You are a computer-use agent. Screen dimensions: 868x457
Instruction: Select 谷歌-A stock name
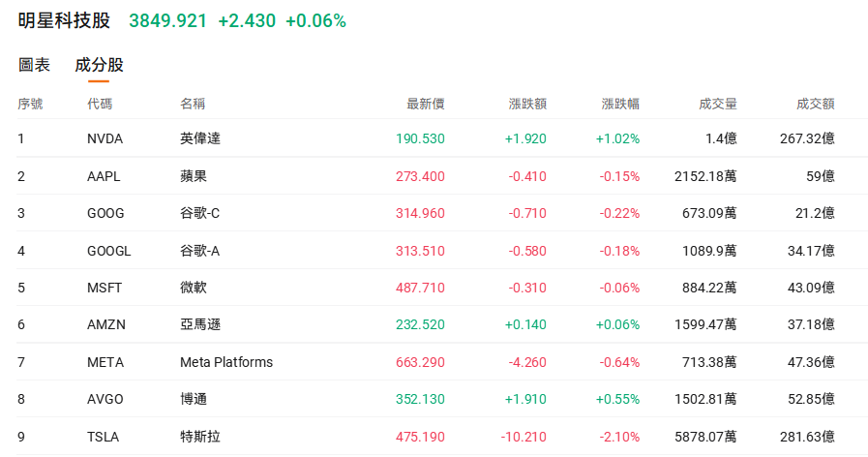[x=200, y=251]
